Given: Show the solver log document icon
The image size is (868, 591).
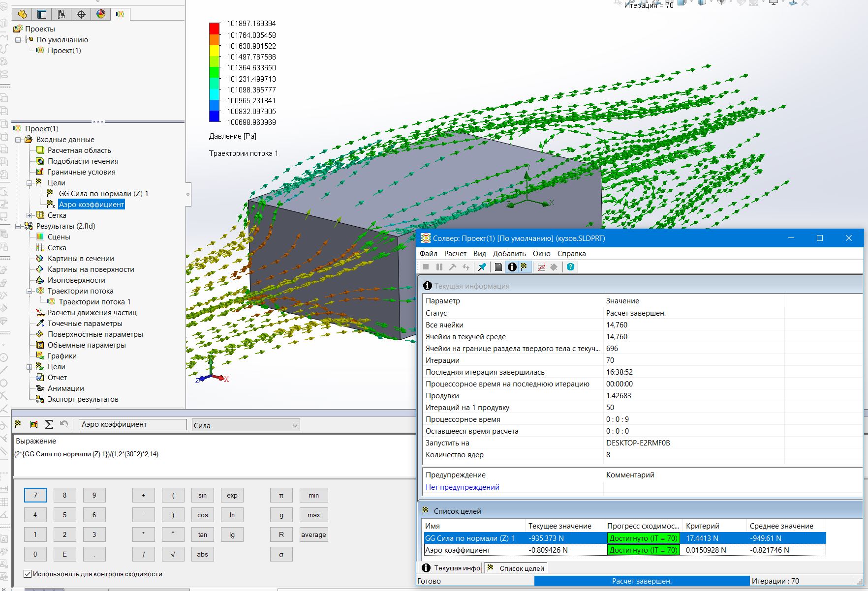Looking at the screenshot, I should [x=498, y=267].
